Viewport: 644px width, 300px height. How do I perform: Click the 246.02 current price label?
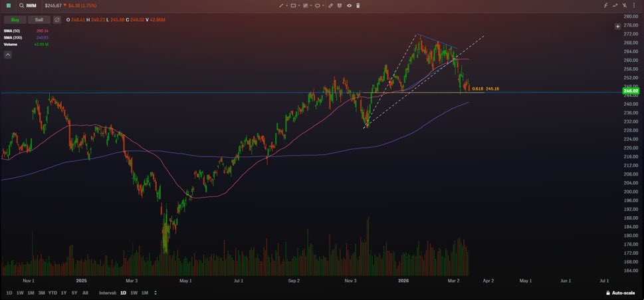tap(631, 91)
